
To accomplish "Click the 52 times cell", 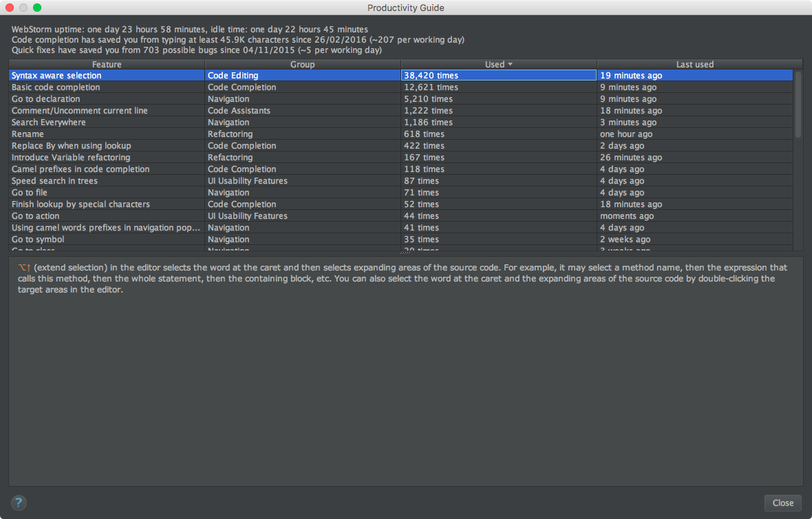I will 499,204.
